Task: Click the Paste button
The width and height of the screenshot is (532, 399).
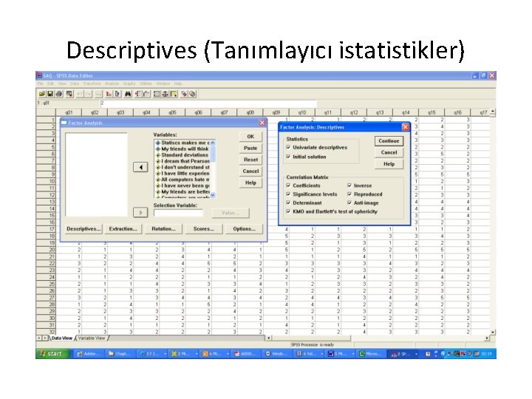Action: click(x=250, y=149)
